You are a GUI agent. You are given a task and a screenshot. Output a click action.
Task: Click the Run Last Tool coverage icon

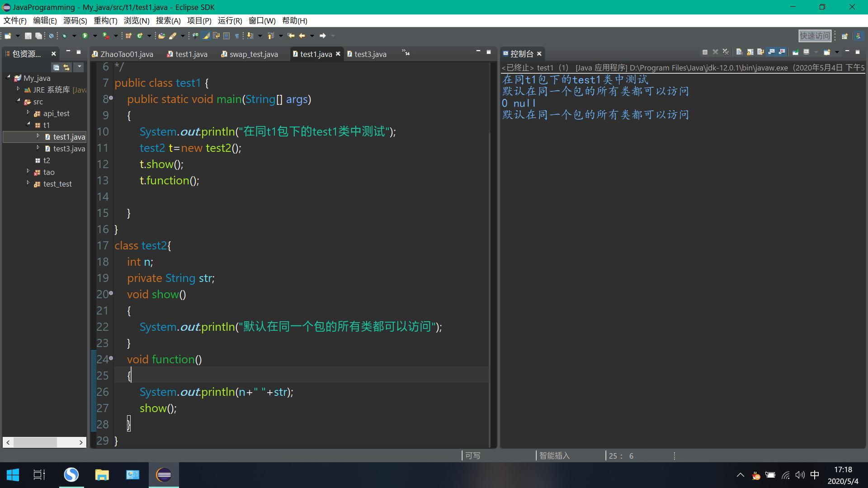click(x=106, y=36)
